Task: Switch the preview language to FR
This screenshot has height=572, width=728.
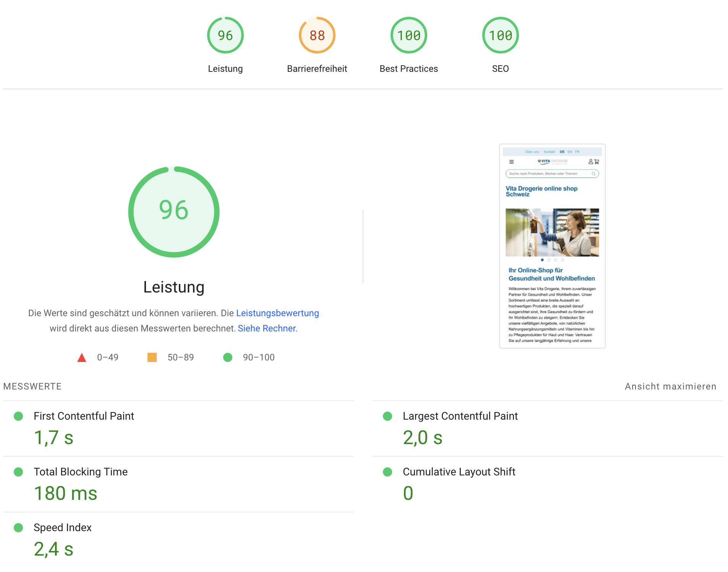Action: (x=577, y=152)
